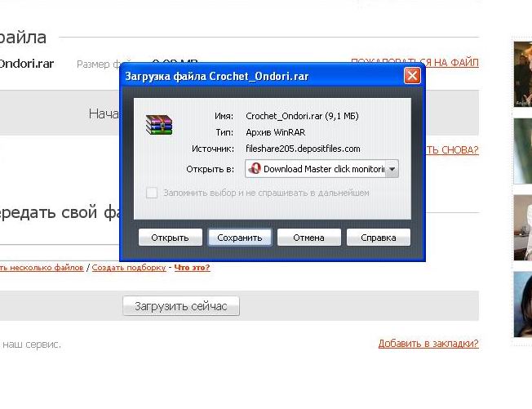532x409 pixels.
Task: Expand the "Открыть в" dropdown arrow
Action: 392,169
